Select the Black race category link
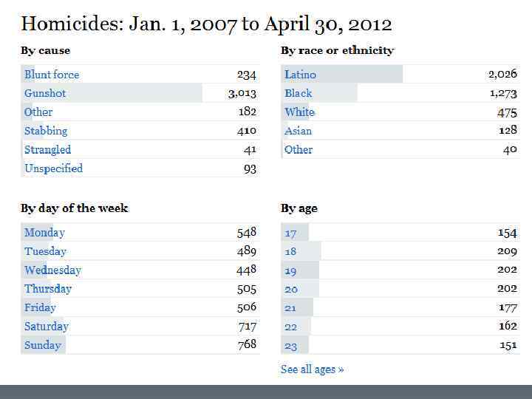532x399 pixels. (x=299, y=93)
